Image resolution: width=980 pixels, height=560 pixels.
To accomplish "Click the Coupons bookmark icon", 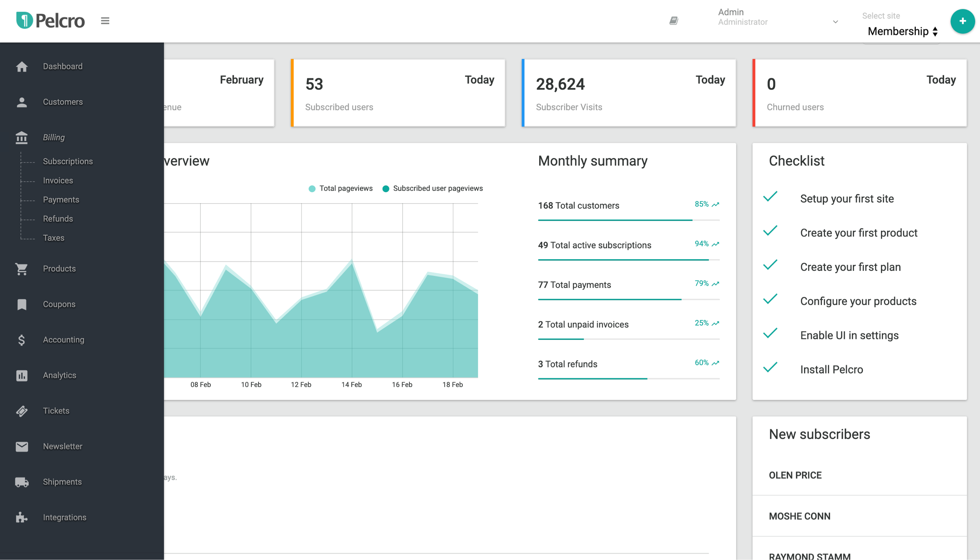I will [22, 304].
